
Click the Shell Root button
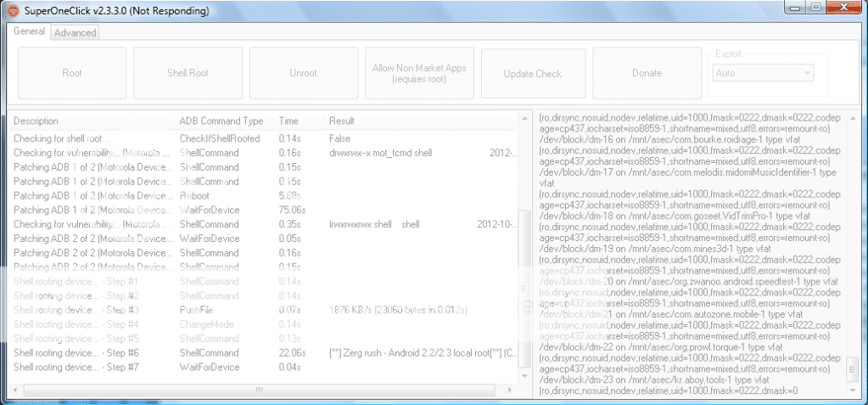click(x=188, y=73)
